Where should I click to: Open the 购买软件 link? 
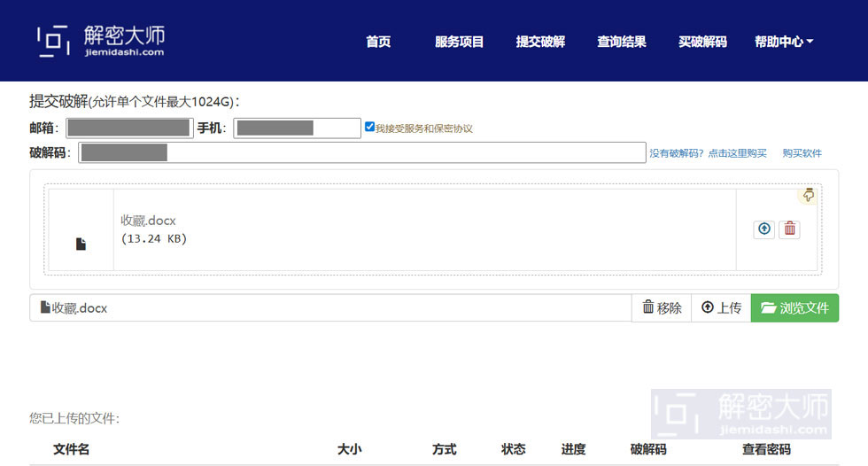point(802,153)
